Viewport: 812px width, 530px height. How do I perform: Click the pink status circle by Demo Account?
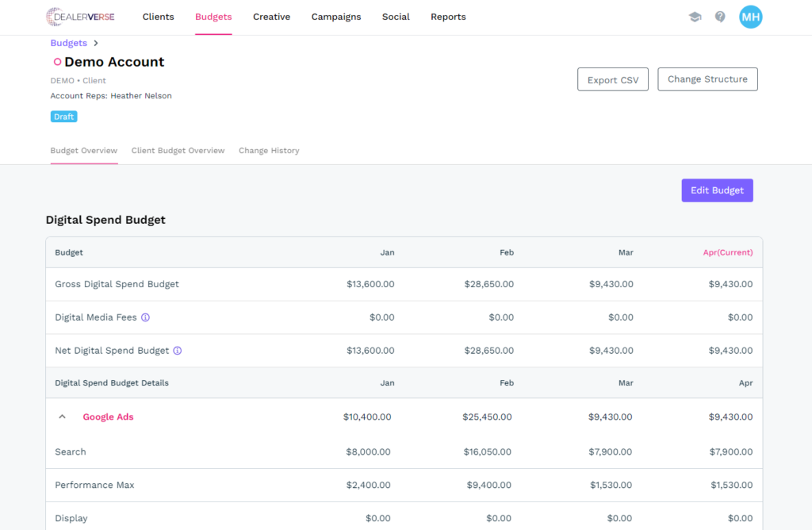(57, 62)
